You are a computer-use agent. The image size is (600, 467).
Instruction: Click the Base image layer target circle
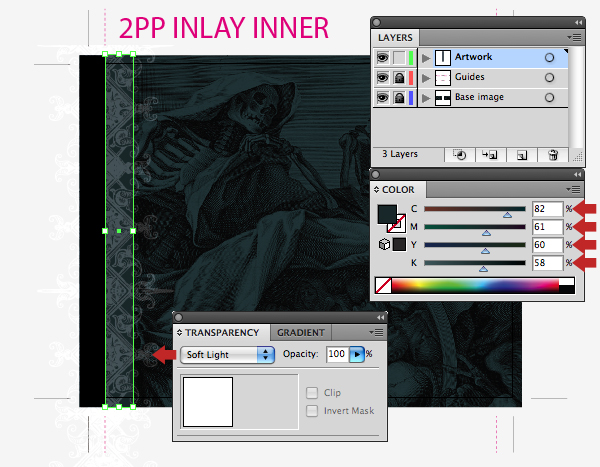coord(549,98)
